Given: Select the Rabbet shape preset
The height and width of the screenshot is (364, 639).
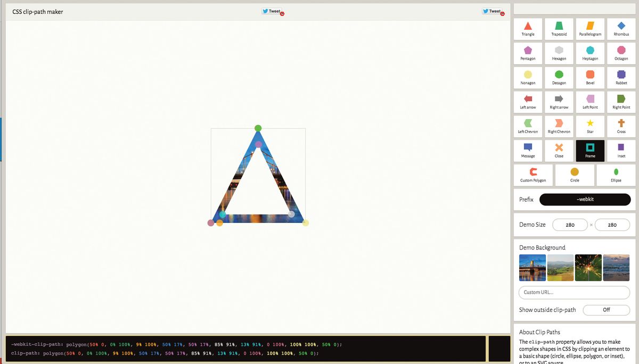Looking at the screenshot, I should click(x=621, y=77).
